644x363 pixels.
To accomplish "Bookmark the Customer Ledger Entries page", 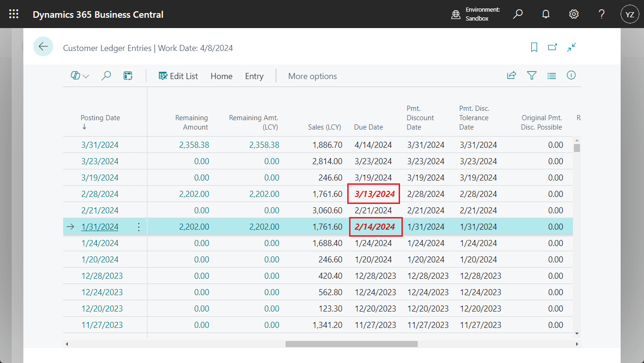I will coord(534,47).
